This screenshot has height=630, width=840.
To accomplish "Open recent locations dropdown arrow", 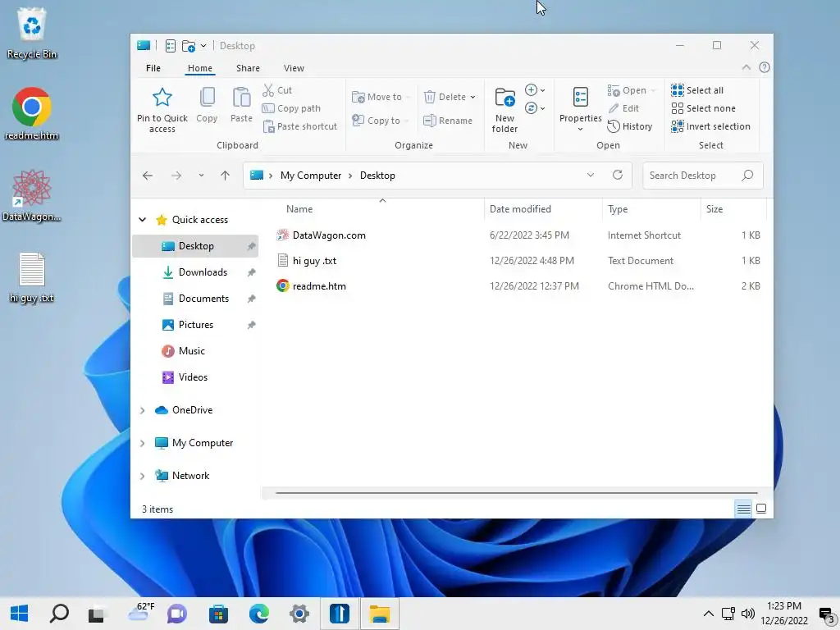I will pyautogui.click(x=201, y=176).
